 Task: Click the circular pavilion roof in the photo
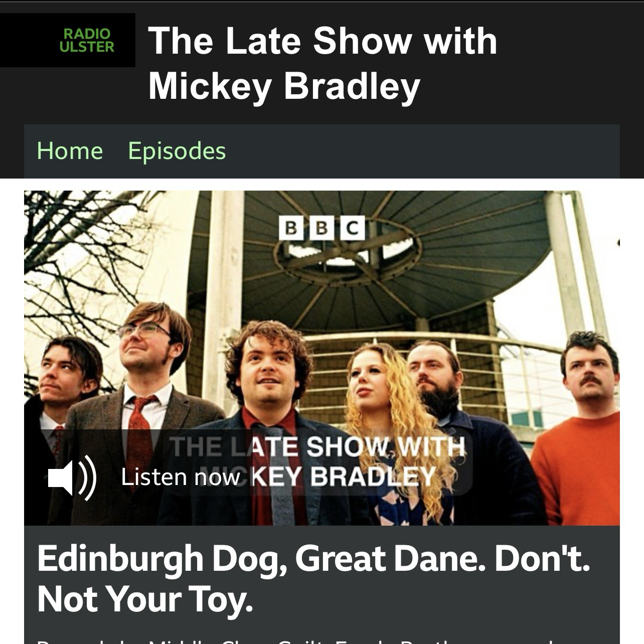click(381, 251)
